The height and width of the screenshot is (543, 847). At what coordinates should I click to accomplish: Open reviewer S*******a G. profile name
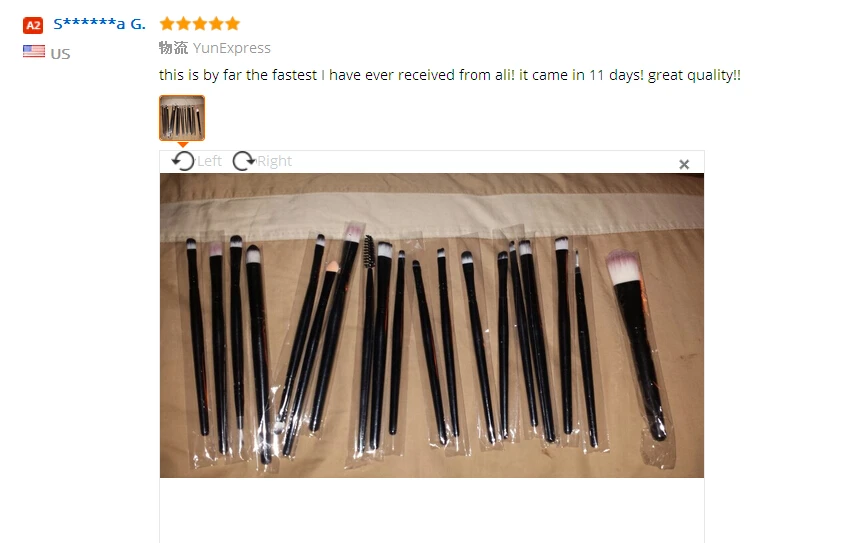pos(99,24)
